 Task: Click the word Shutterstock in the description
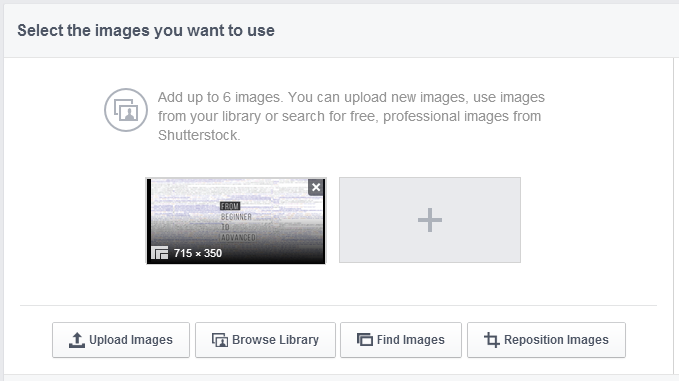(198, 135)
